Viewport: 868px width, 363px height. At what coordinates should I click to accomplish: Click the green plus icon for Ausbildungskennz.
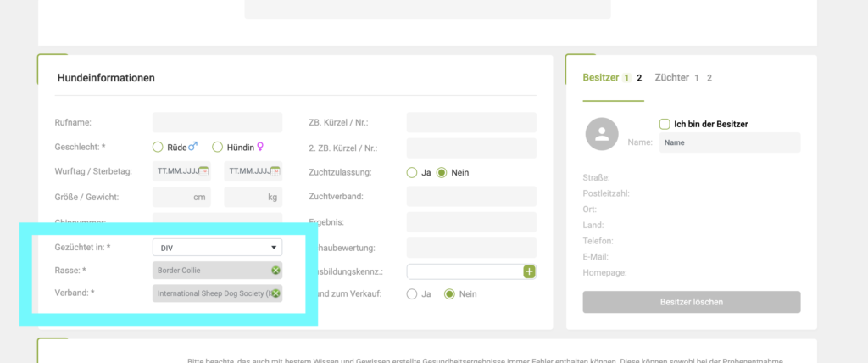tap(530, 271)
